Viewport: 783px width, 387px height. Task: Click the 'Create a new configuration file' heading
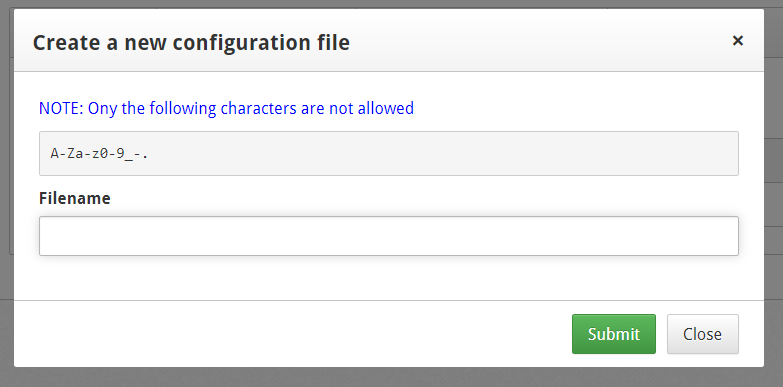click(191, 42)
